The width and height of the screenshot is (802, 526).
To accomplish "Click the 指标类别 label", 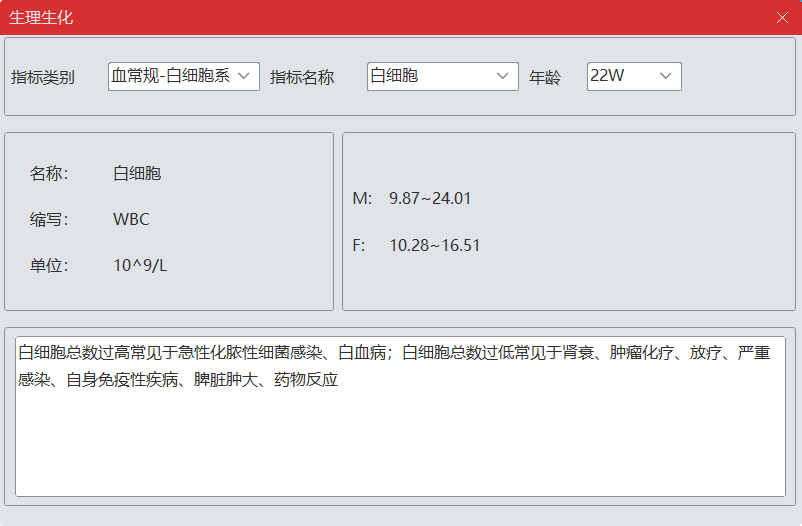I will 43,77.
